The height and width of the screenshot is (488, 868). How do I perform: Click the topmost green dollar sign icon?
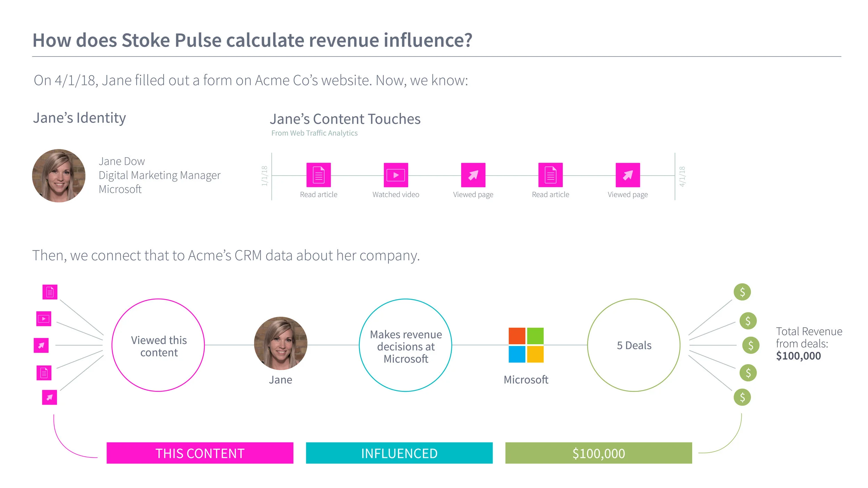(742, 292)
